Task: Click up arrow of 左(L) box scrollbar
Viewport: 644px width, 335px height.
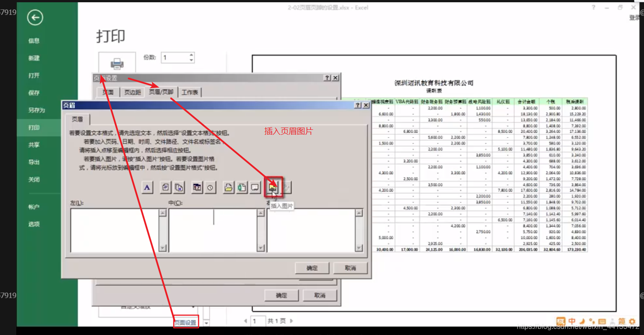Action: [x=162, y=213]
